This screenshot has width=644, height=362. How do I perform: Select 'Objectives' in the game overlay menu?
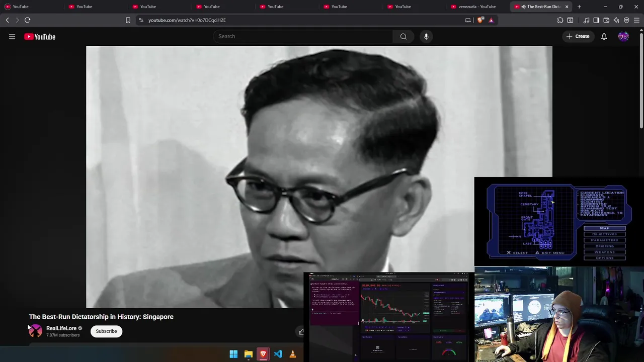click(x=604, y=234)
